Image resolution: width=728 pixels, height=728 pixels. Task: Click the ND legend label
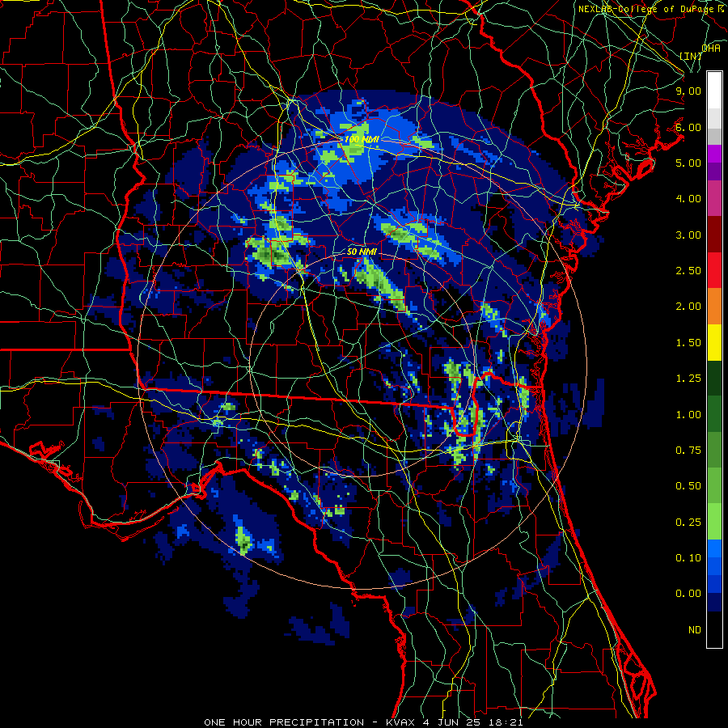tap(695, 630)
